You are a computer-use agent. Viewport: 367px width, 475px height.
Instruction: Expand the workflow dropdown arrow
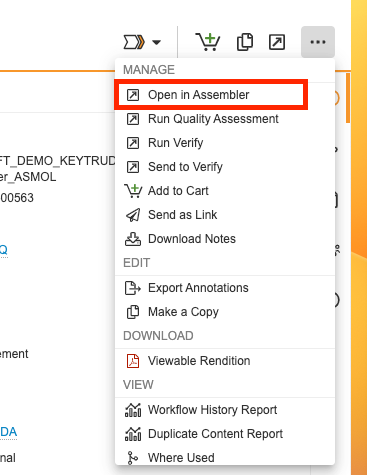[x=156, y=42]
